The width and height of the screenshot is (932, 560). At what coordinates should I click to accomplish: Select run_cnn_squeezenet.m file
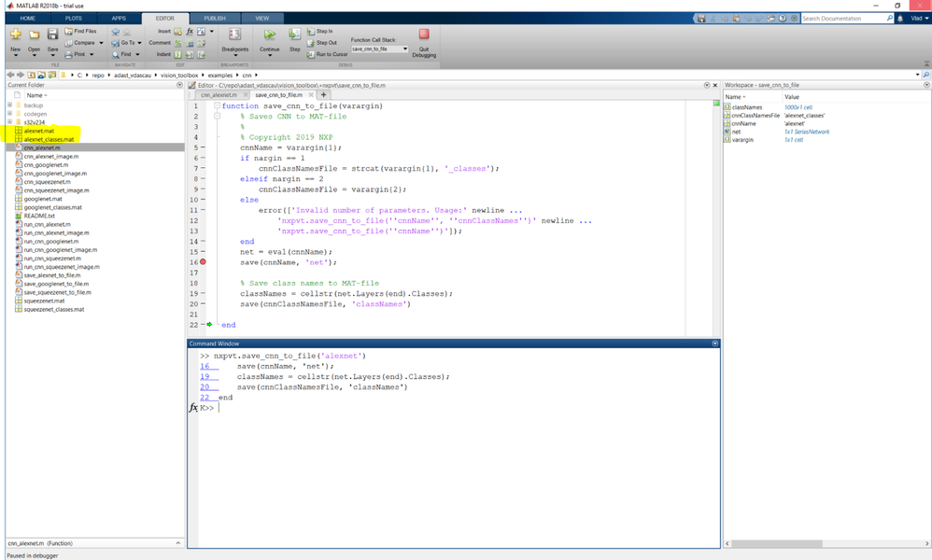(52, 259)
